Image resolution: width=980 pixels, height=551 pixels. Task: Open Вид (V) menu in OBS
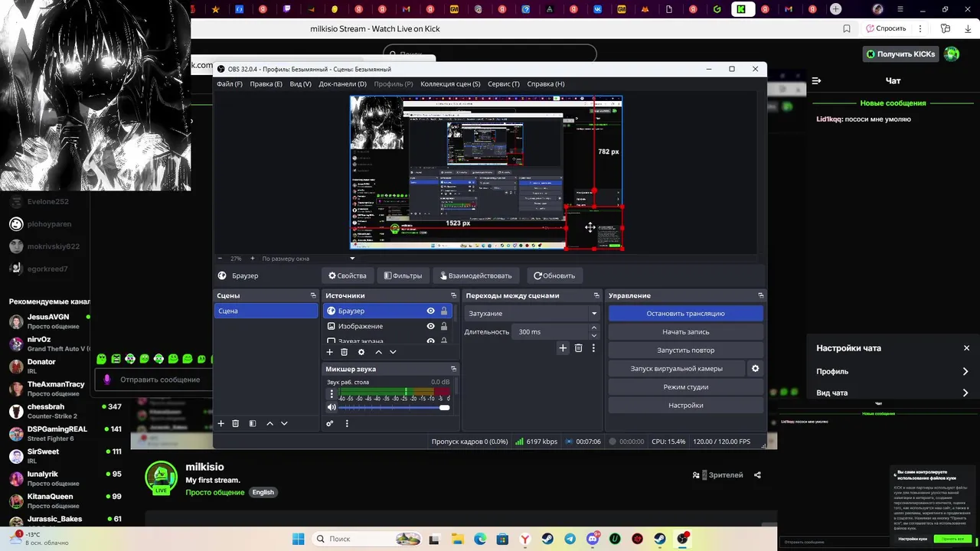[300, 83]
